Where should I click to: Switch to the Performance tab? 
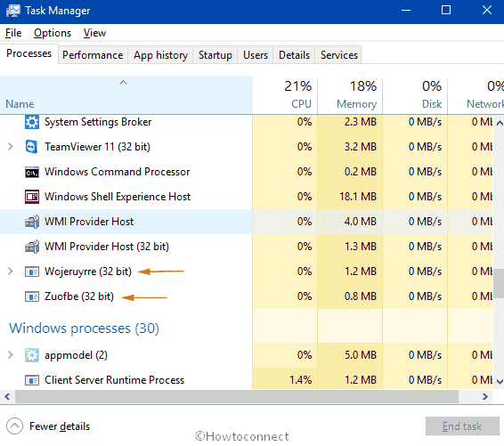[93, 55]
